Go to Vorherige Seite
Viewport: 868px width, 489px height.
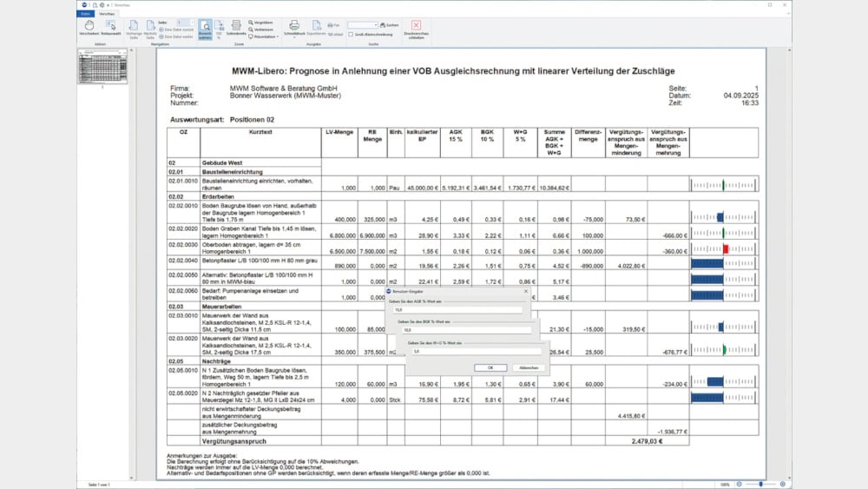135,30
